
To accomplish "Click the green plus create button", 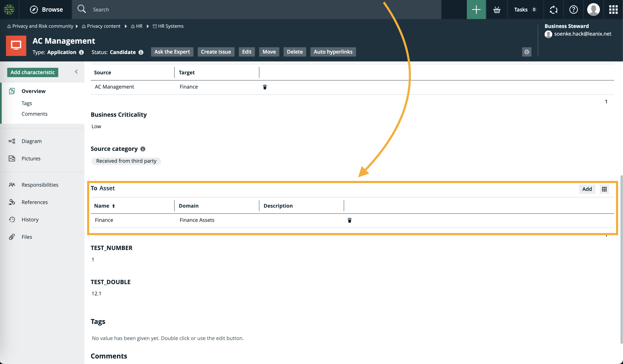I will (x=476, y=10).
